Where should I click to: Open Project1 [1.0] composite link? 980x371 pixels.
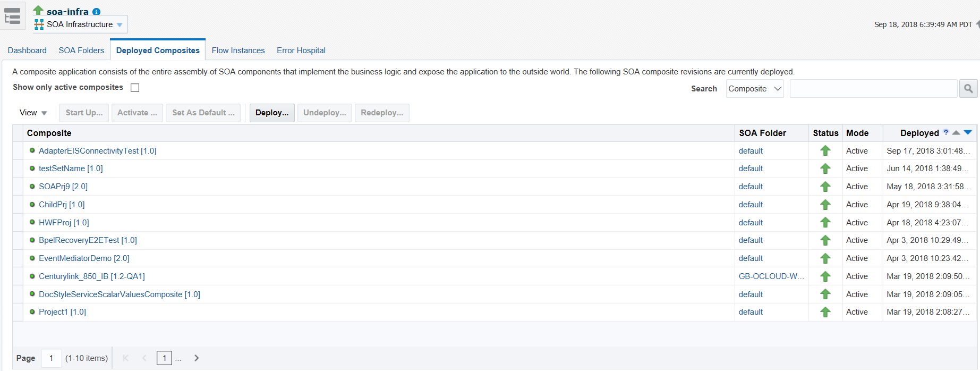tap(62, 312)
